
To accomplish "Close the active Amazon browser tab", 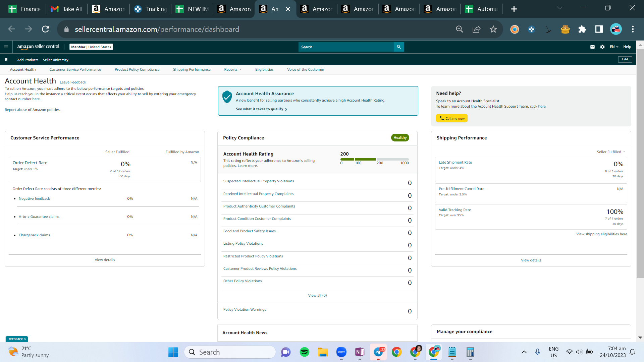I will pyautogui.click(x=288, y=9).
